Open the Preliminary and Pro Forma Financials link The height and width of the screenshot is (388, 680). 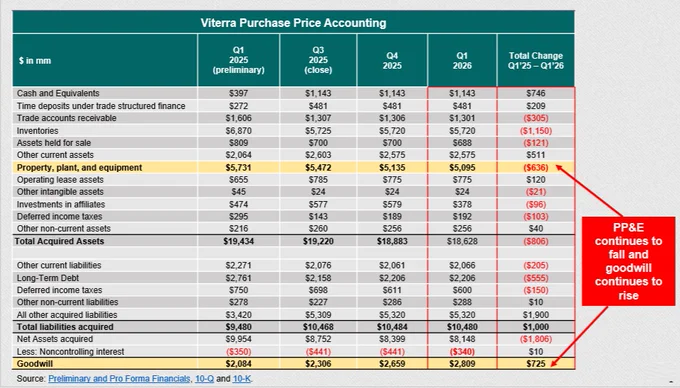coord(119,378)
